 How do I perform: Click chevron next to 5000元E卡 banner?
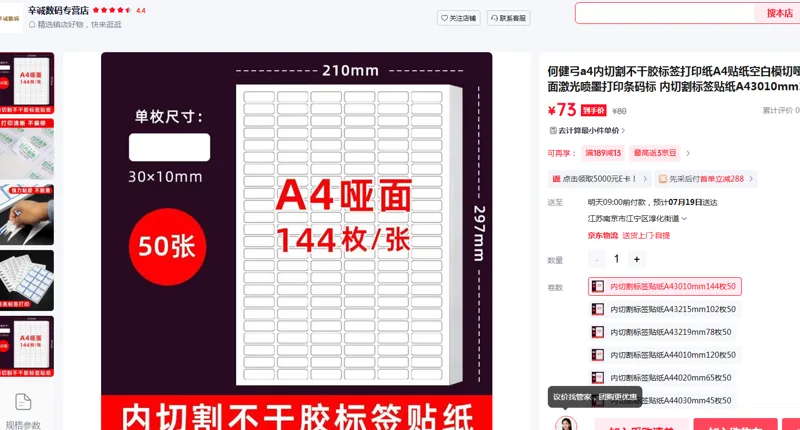pos(645,179)
